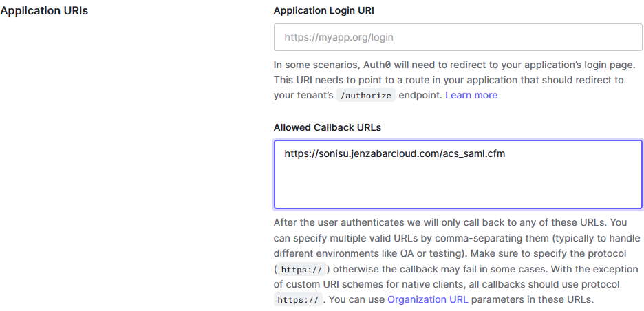Viewport: 644px width, 311px height.
Task: Click the Application Login URI input field
Action: [x=458, y=37]
